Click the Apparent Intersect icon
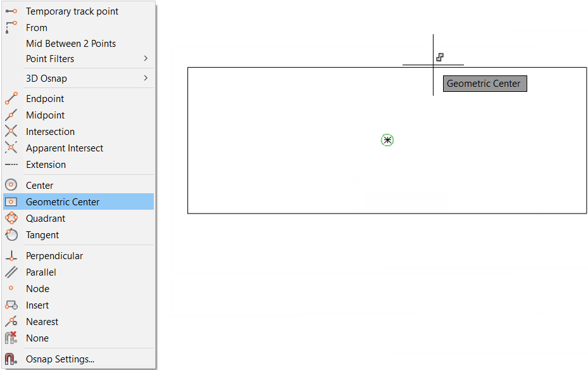The image size is (588, 370). [11, 148]
